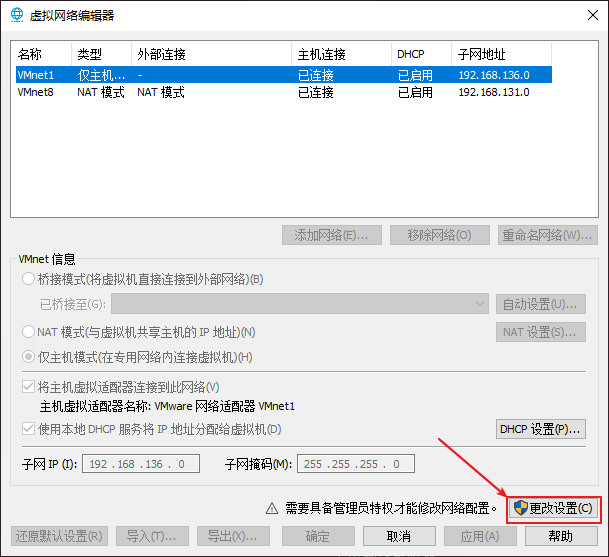
Task: Select the VMnet8 row name
Action: [x=35, y=92]
